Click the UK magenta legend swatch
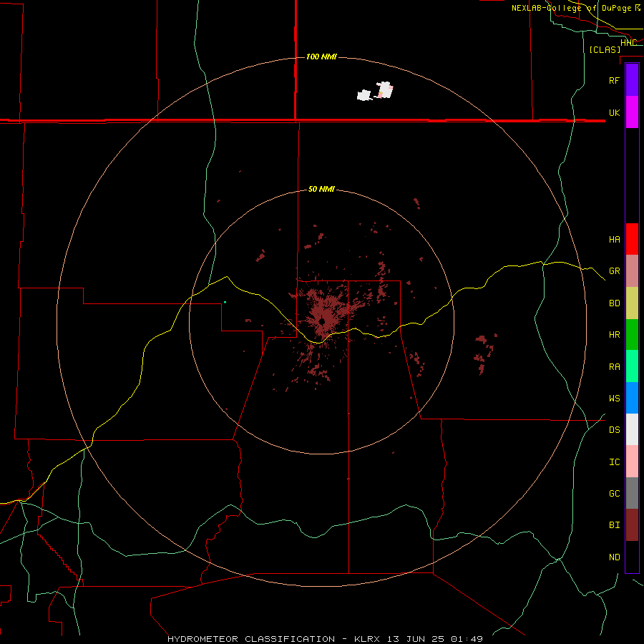This screenshot has height=644, width=644. coord(632,112)
